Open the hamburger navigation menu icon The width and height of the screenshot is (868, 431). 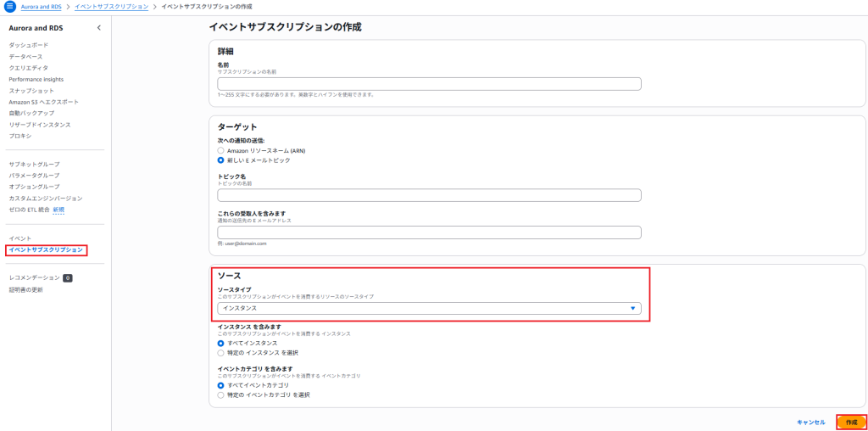click(9, 7)
